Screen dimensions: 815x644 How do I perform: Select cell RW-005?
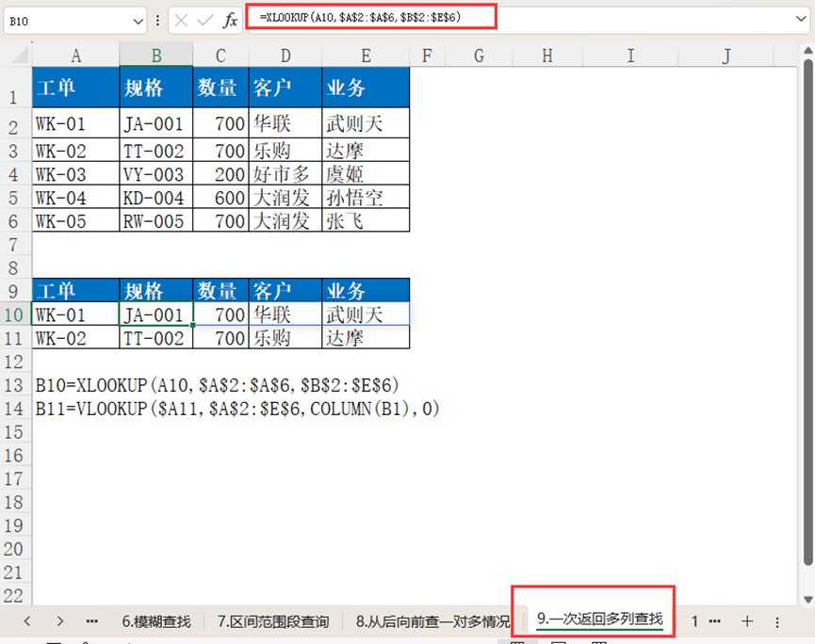(155, 221)
